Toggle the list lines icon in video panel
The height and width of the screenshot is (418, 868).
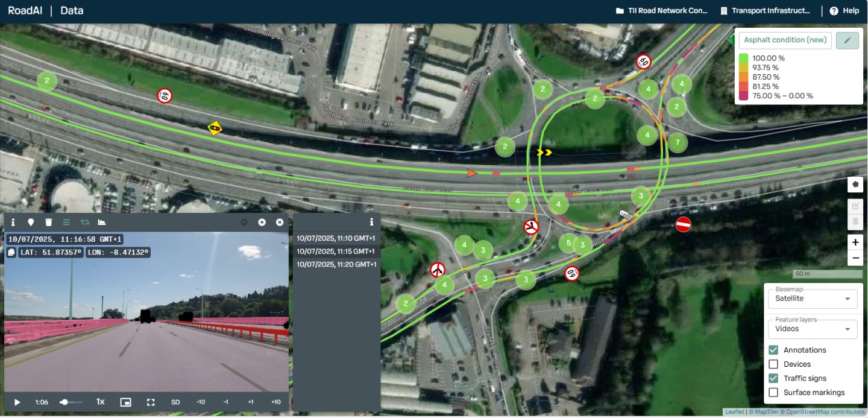(66, 223)
